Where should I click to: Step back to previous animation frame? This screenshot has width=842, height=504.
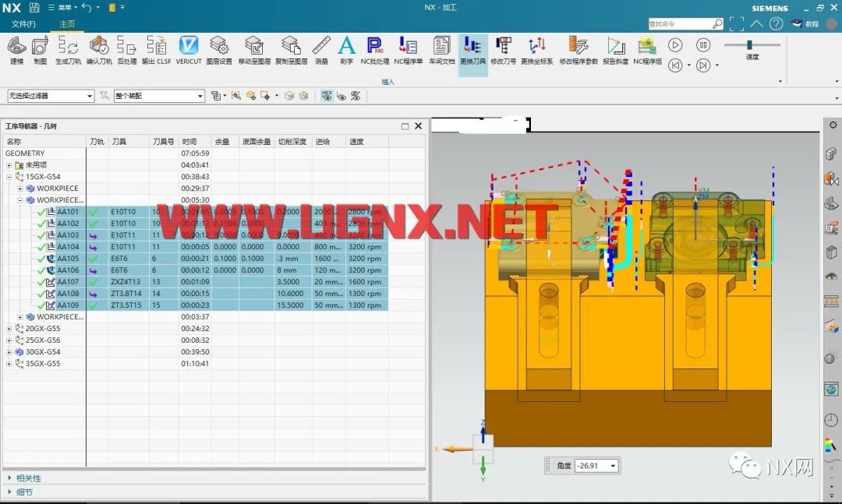click(675, 65)
